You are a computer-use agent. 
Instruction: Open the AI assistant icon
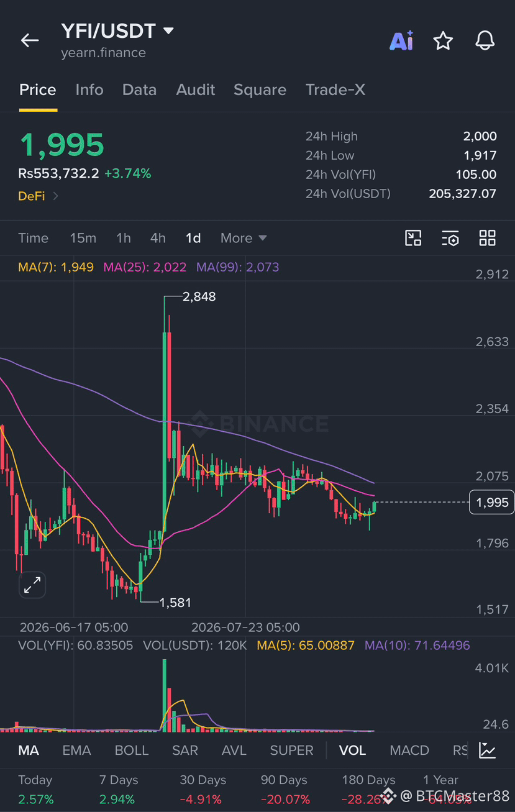[x=401, y=41]
